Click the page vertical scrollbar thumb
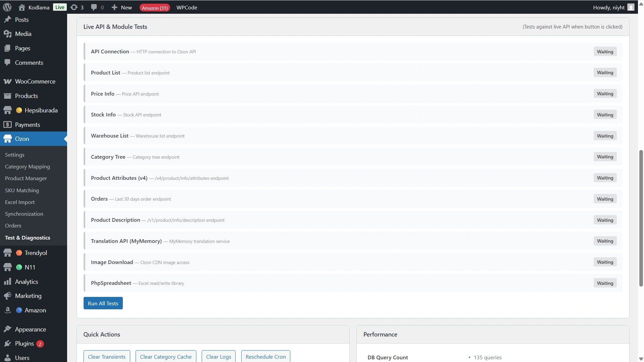This screenshot has width=644, height=362. pos(641,218)
